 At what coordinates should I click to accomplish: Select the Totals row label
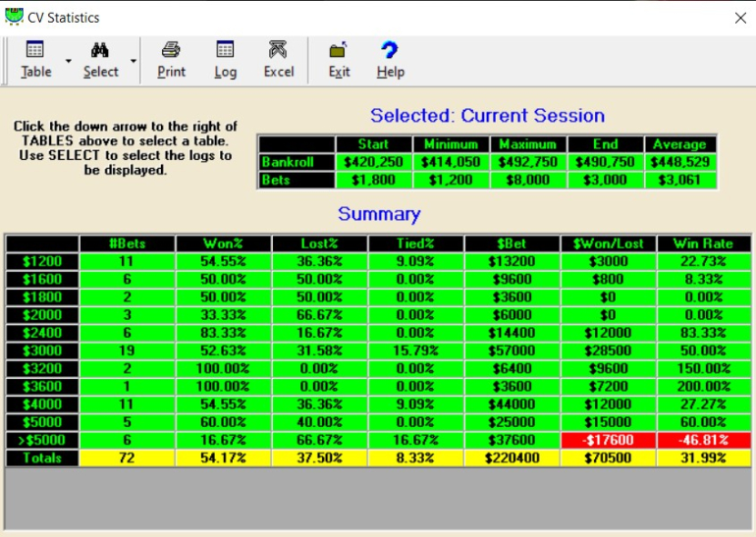42,458
